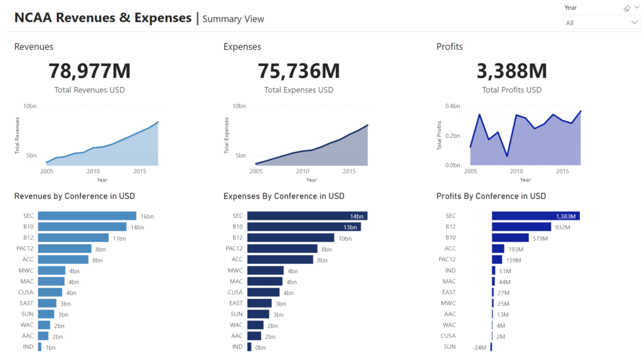Viewport: 644px width, 362px height.
Task: Click the NCAA Revenues & Expenses title
Action: pos(103,18)
